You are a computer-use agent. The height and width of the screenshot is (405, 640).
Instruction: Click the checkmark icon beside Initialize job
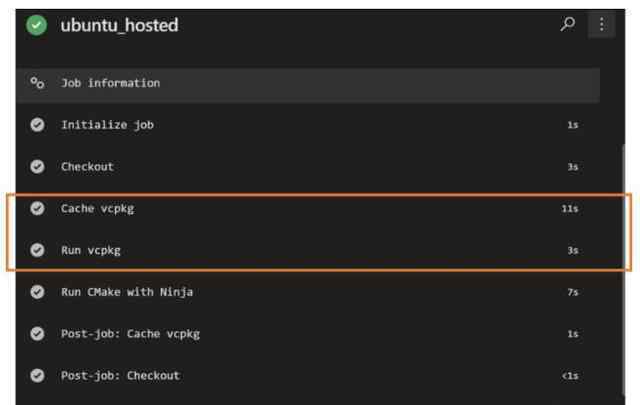coord(37,125)
